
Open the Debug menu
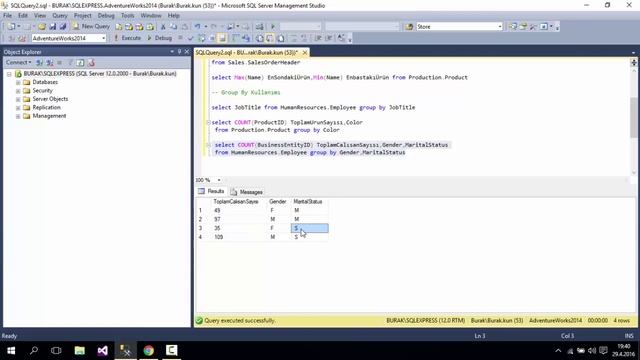106,16
